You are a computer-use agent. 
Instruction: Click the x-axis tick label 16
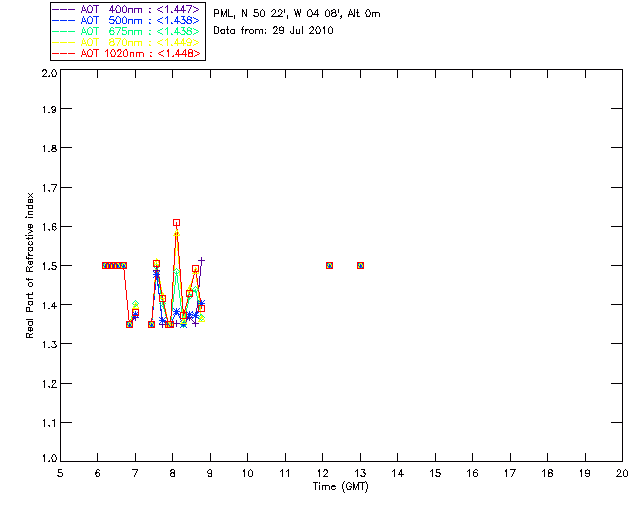point(472,473)
